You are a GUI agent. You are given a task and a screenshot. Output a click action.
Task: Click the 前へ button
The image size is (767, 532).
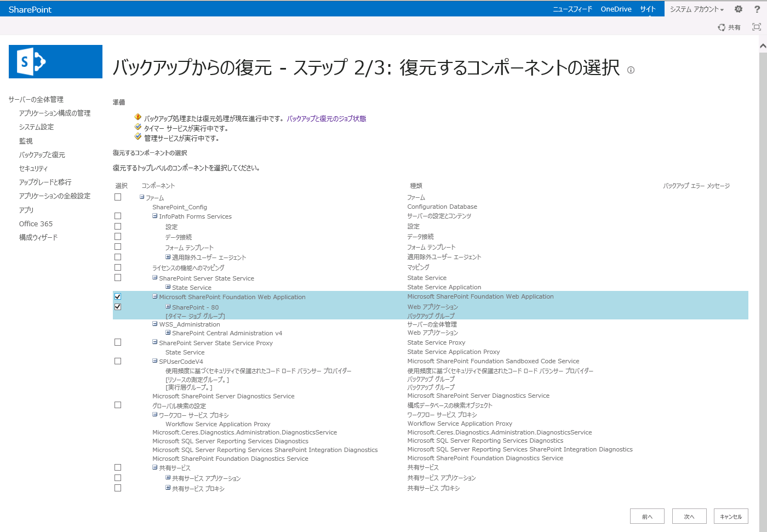pyautogui.click(x=648, y=517)
